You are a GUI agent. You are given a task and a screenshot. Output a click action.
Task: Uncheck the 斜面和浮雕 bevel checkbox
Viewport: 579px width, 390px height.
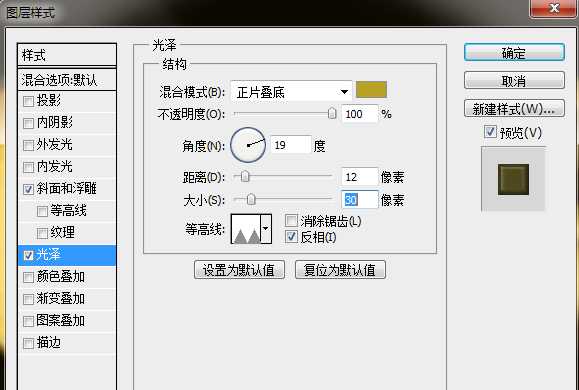(28, 189)
